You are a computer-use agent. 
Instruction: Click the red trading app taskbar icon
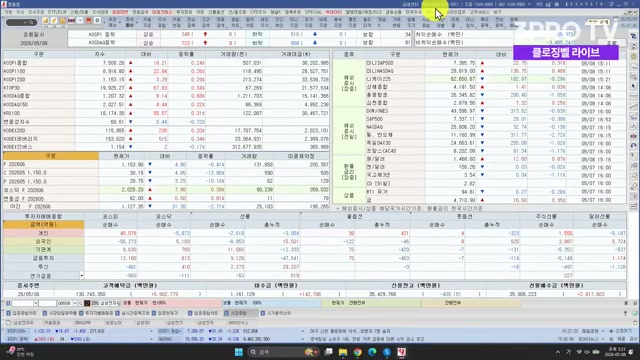(x=402, y=352)
